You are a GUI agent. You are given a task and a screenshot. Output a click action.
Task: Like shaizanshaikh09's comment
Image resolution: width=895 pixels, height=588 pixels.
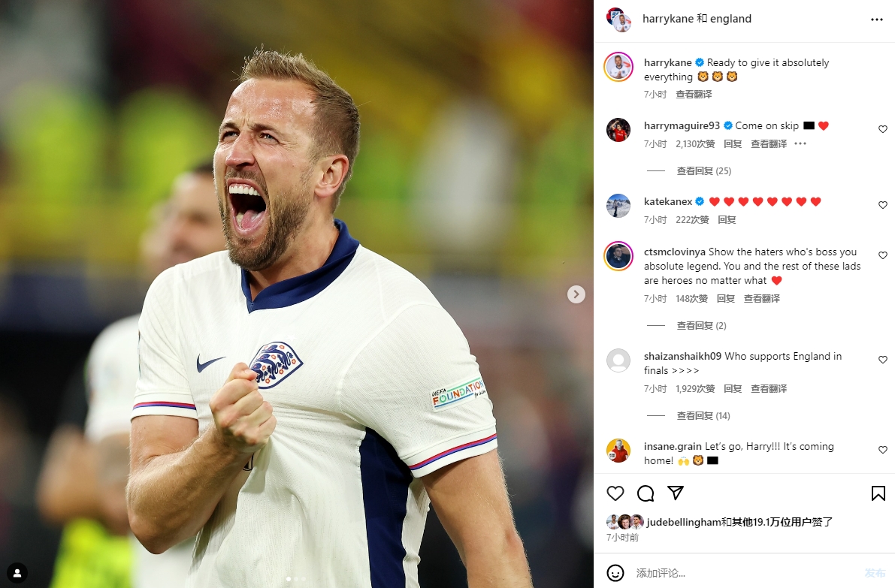(882, 360)
